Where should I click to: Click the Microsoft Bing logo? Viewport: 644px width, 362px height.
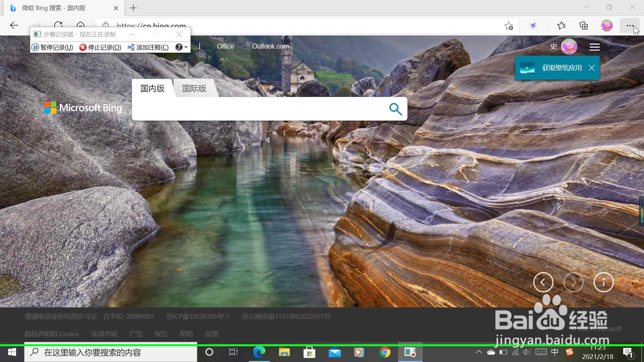click(83, 108)
